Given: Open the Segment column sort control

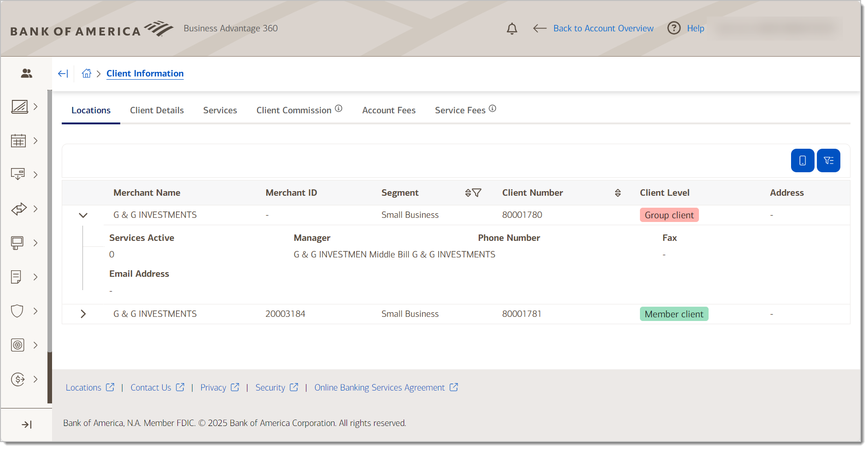Looking at the screenshot, I should (x=469, y=192).
